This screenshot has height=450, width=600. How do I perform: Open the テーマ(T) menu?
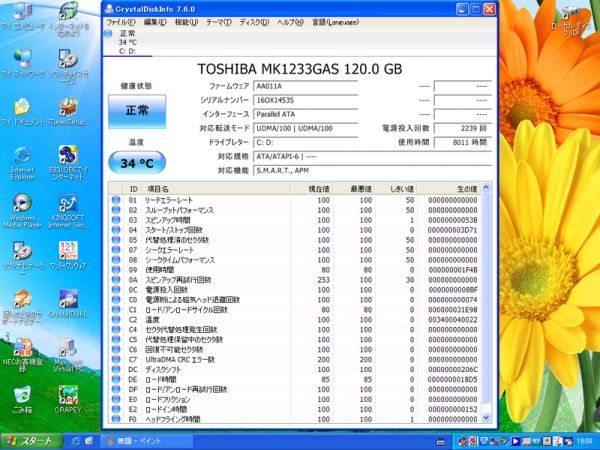[219, 22]
